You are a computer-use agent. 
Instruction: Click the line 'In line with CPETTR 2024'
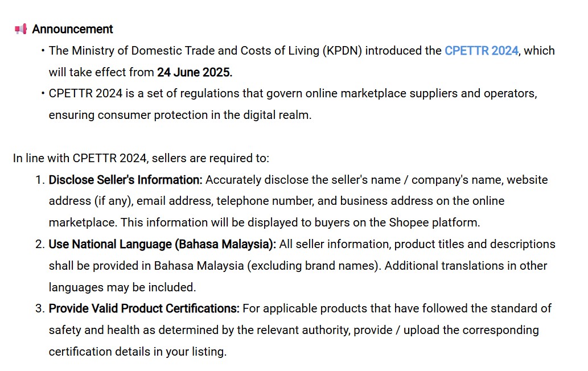tap(141, 158)
